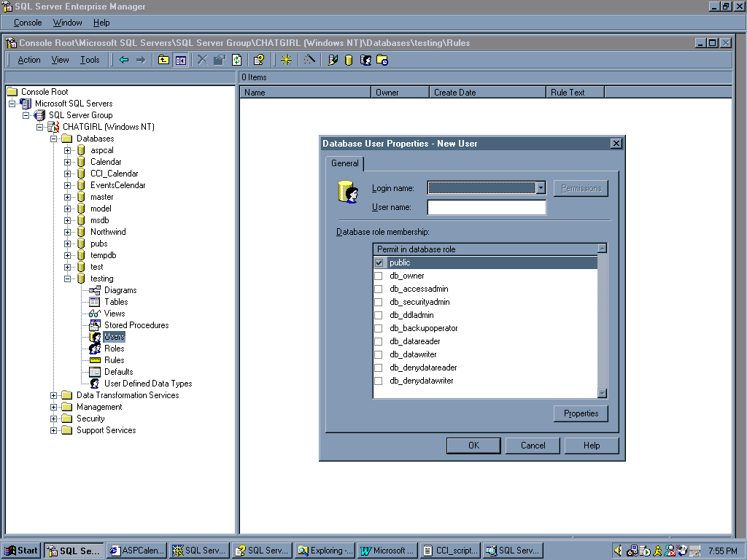This screenshot has height=560, width=747.
Task: Click role list scroll down arrow
Action: click(x=602, y=393)
